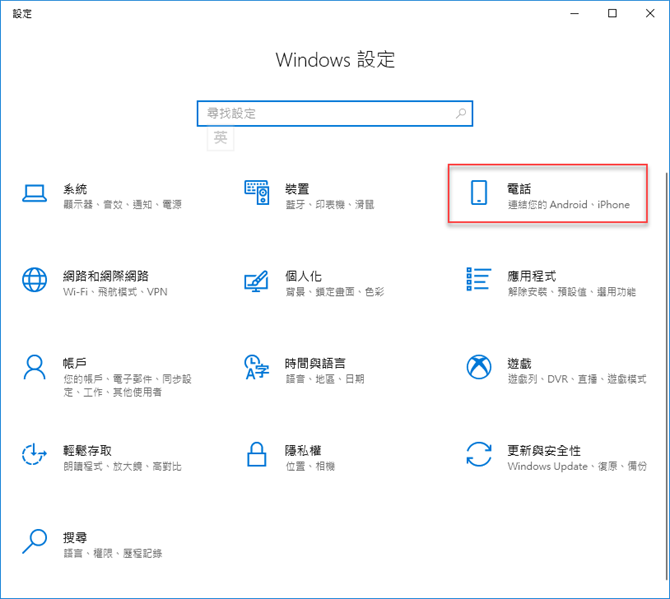Open the 搜尋 magnifying glass category icon

tap(34, 541)
